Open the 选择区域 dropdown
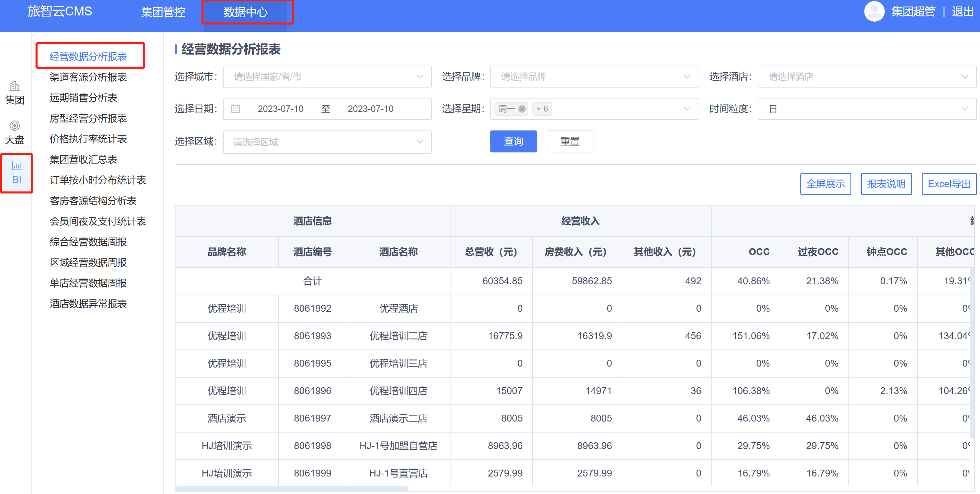Image resolution: width=980 pixels, height=494 pixels. tap(327, 142)
